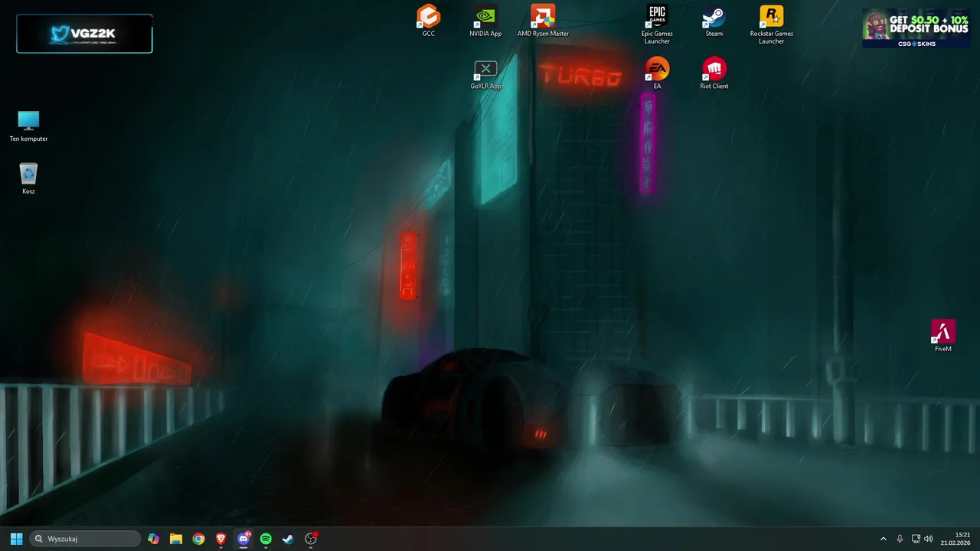Screen dimensions: 980x551
Task: Open Discord from the taskbar
Action: [x=243, y=539]
